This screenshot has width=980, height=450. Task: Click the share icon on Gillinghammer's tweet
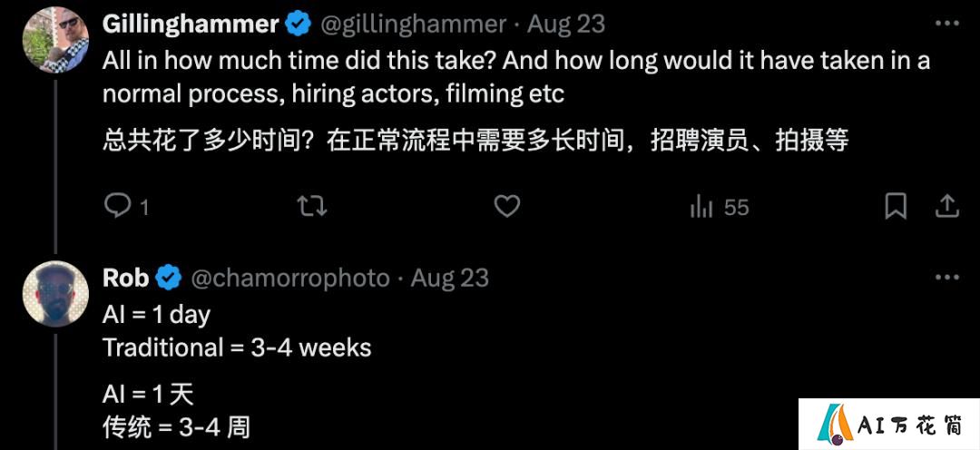tap(946, 206)
